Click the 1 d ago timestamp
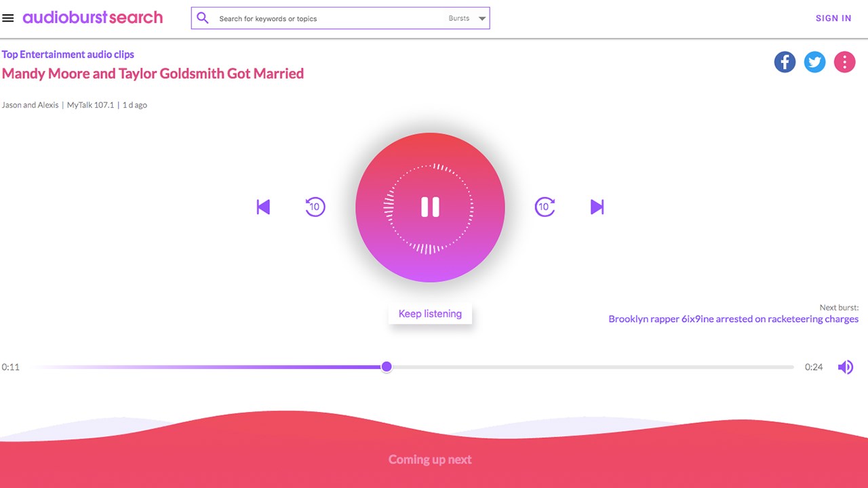 click(x=135, y=105)
